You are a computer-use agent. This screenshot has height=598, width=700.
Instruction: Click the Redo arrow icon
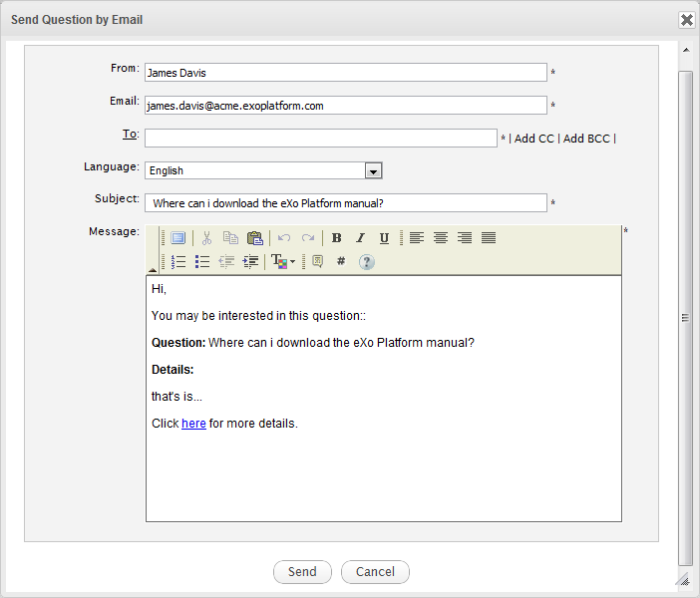(x=308, y=238)
